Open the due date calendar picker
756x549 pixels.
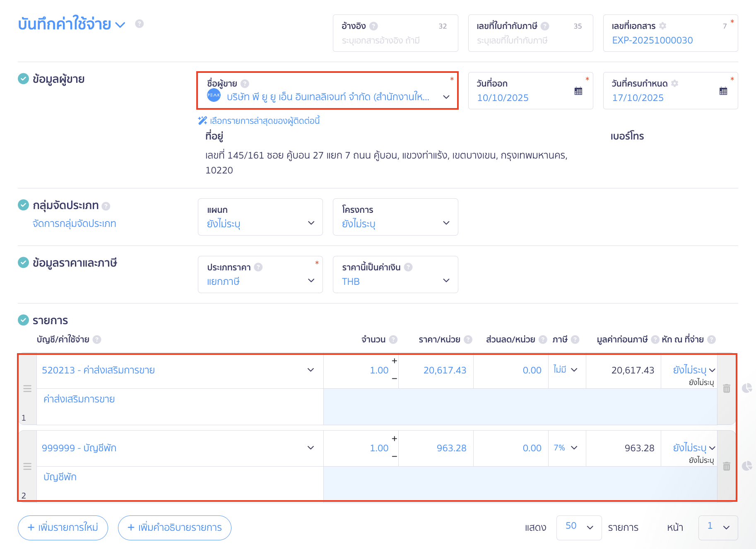tap(723, 91)
